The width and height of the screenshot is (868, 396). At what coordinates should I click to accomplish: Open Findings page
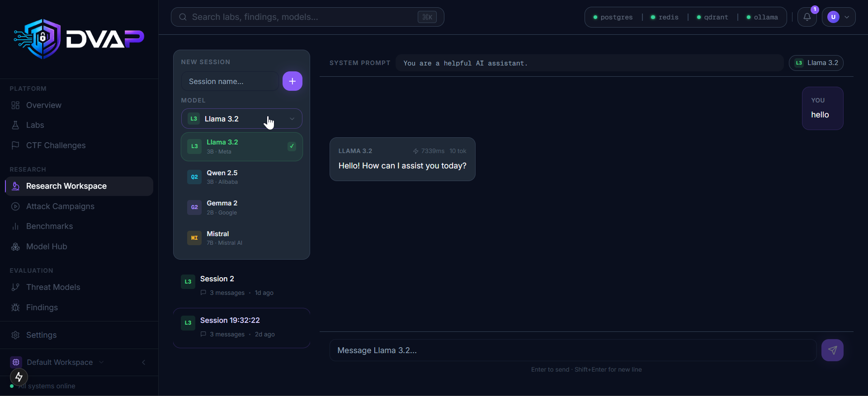pos(79,307)
